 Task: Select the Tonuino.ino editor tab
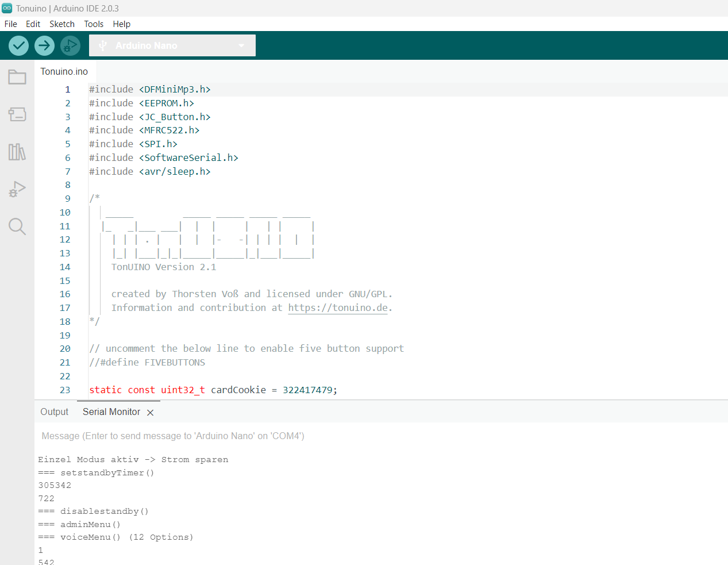click(64, 71)
